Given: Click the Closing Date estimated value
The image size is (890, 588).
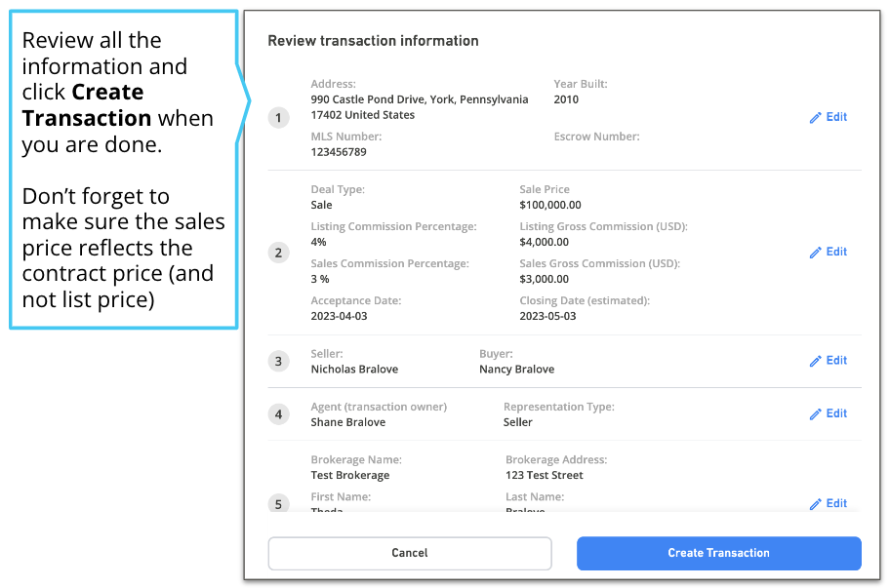Looking at the screenshot, I should pyautogui.click(x=546, y=316).
